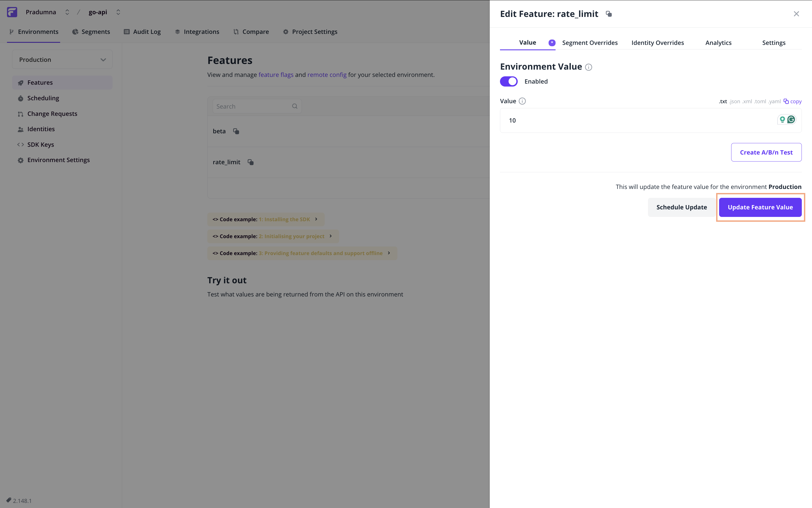Click the Segment Overrides star badge
The width and height of the screenshot is (812, 508).
tap(552, 43)
